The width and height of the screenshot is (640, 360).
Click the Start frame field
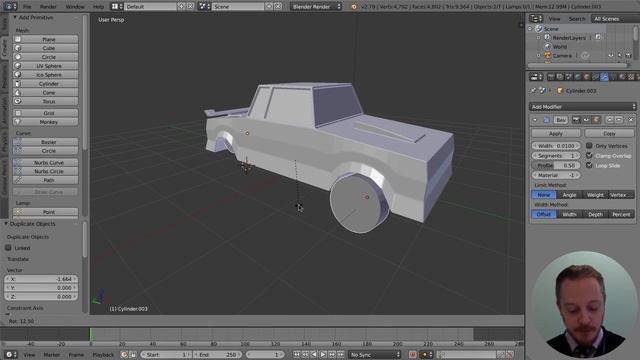pyautogui.click(x=166, y=355)
